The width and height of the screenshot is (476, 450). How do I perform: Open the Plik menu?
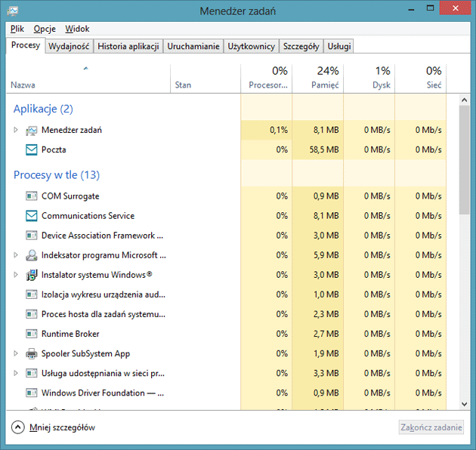coord(17,29)
